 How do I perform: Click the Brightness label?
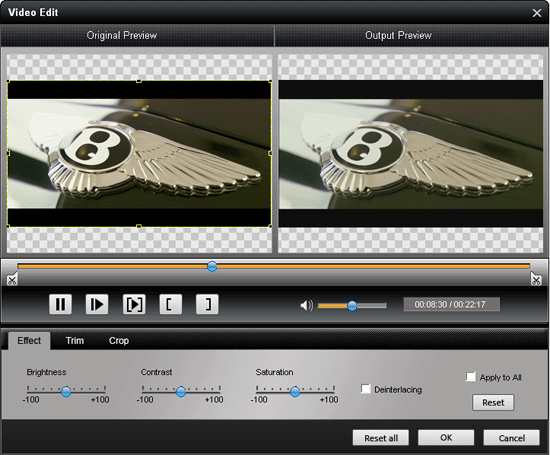(x=46, y=372)
